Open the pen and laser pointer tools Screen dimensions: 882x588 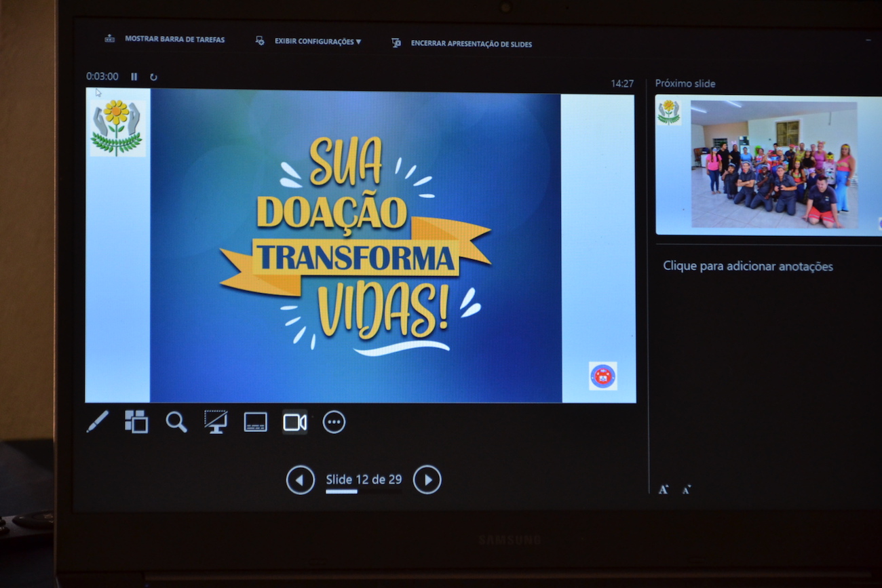pos(97,422)
